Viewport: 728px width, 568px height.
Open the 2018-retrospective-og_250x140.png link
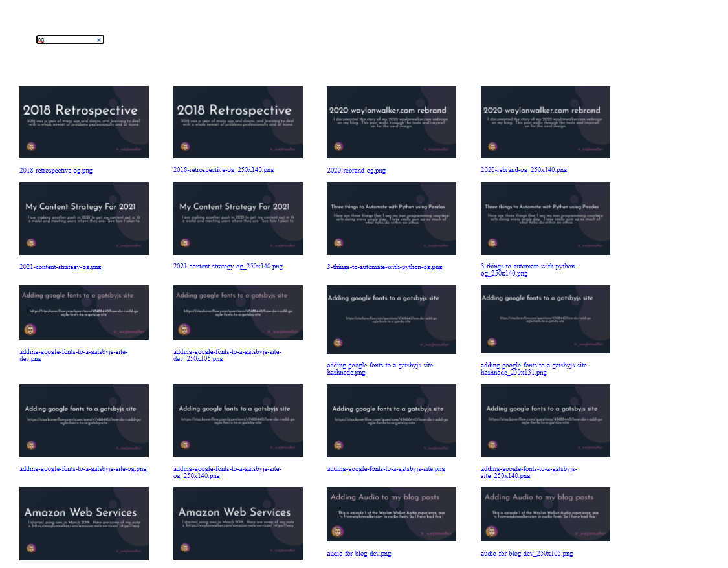point(223,170)
